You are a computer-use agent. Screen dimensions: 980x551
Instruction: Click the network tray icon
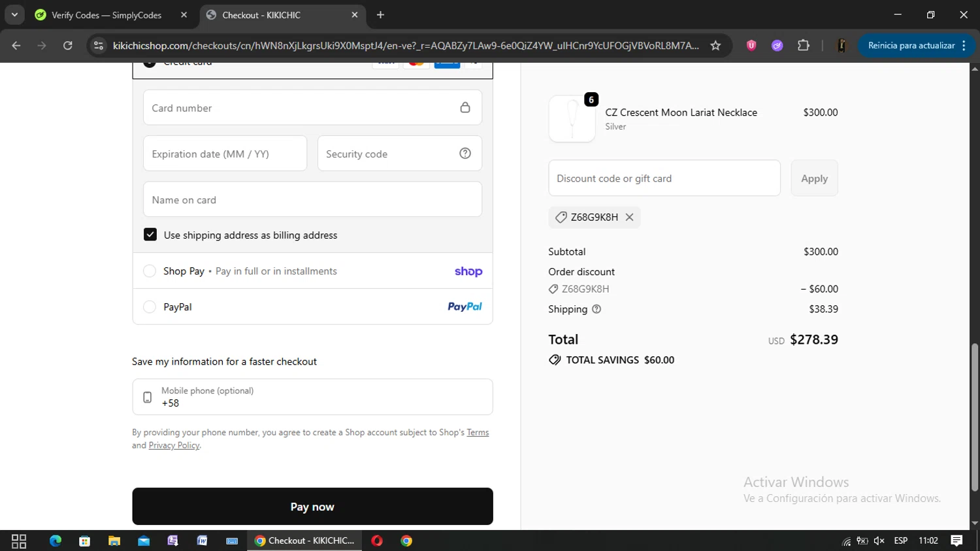pos(847,541)
